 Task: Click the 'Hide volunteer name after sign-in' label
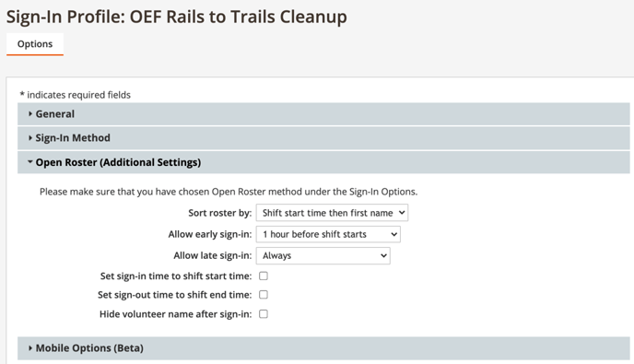(175, 314)
